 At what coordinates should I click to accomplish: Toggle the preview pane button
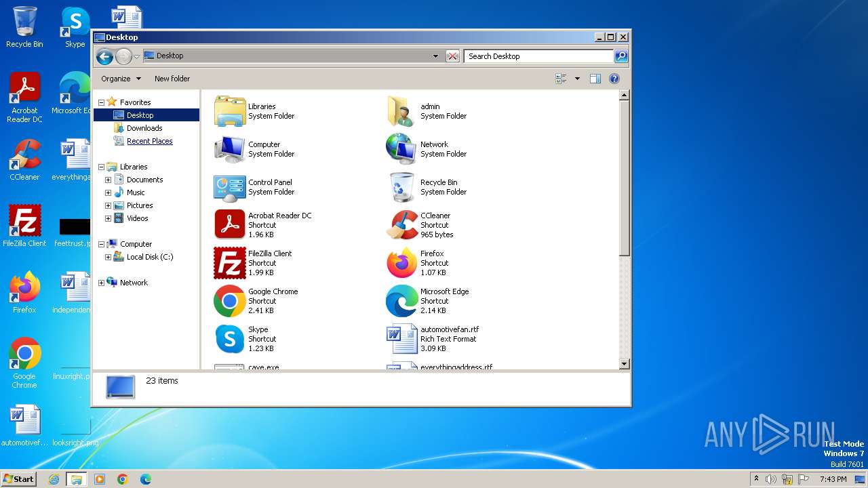coord(595,79)
